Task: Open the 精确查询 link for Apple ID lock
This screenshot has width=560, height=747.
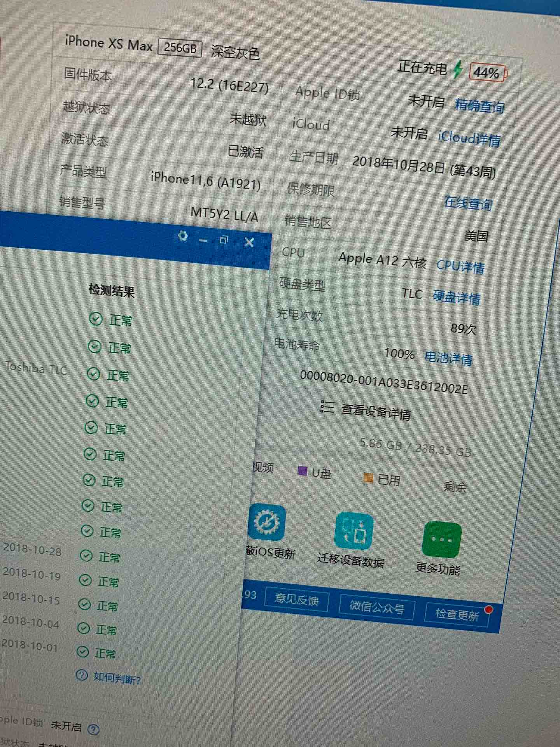Action: pos(479,105)
